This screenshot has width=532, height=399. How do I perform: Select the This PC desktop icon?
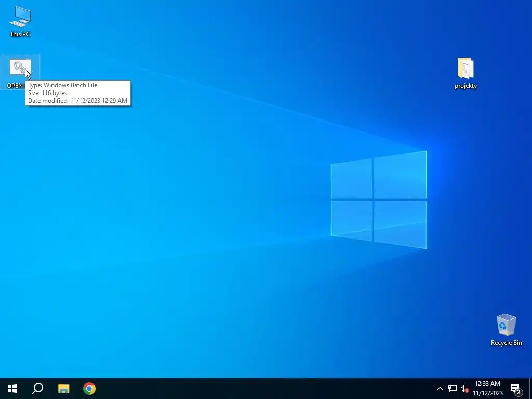[x=20, y=21]
